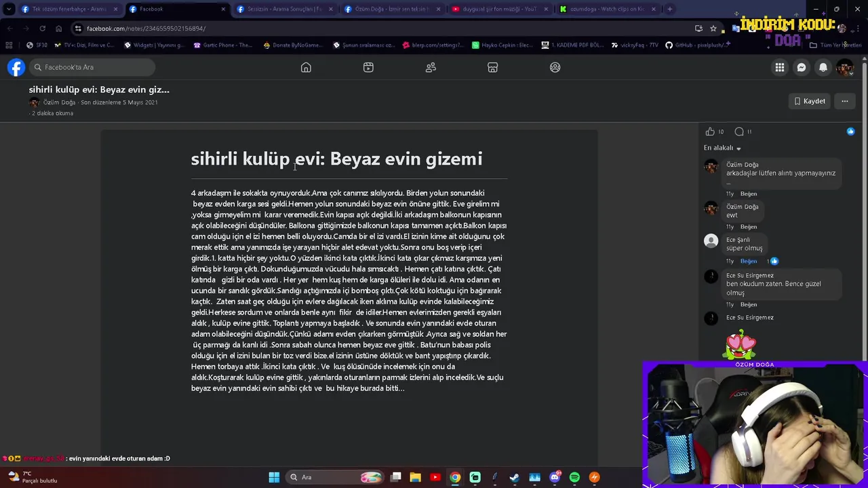The image size is (868, 488).
Task: Click Beğen under the 'ewt' comment
Action: click(749, 226)
